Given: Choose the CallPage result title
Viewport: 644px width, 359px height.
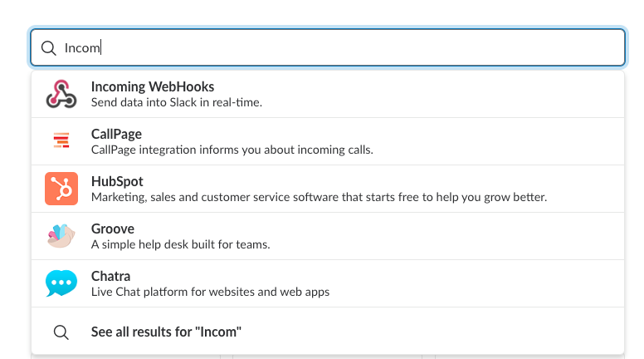Looking at the screenshot, I should pos(116,135).
